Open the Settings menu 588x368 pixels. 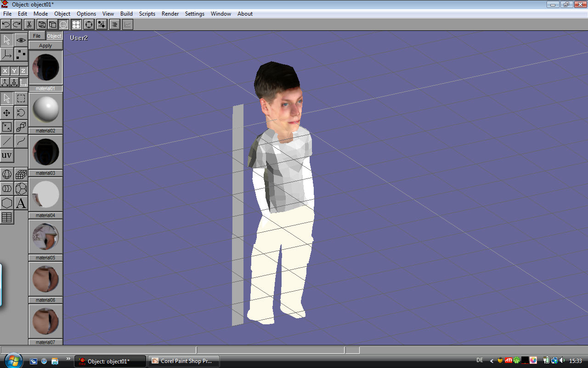(x=195, y=14)
